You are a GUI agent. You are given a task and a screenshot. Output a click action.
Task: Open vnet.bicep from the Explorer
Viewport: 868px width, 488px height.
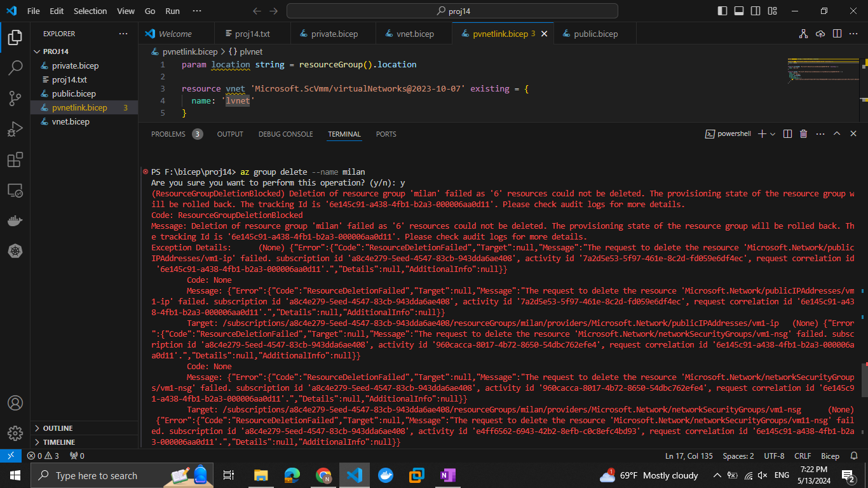click(x=71, y=121)
